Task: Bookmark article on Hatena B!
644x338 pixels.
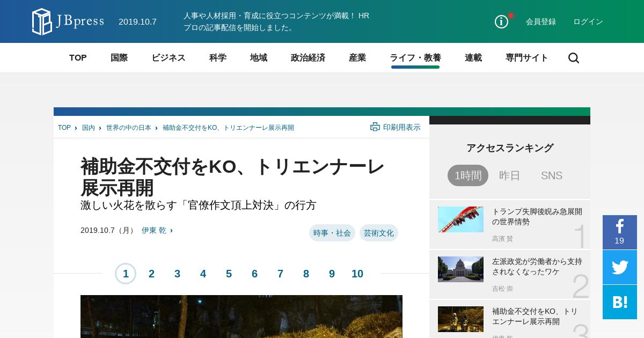Action: [620, 302]
